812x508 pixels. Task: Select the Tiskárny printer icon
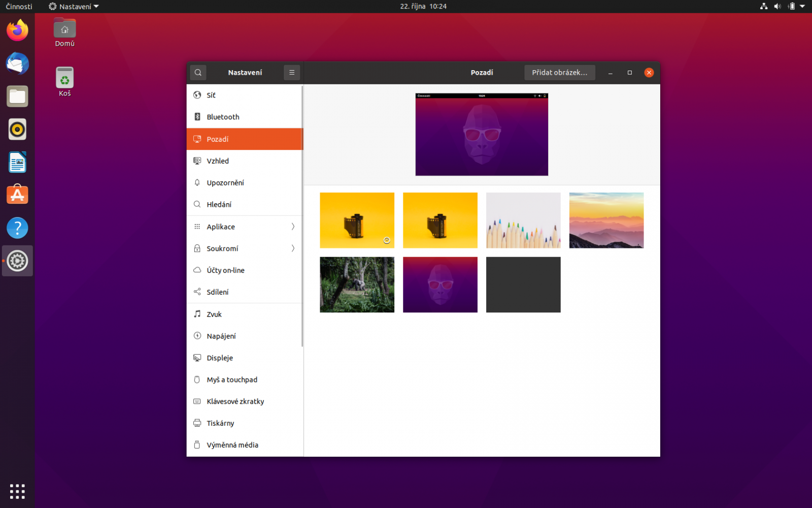197,423
